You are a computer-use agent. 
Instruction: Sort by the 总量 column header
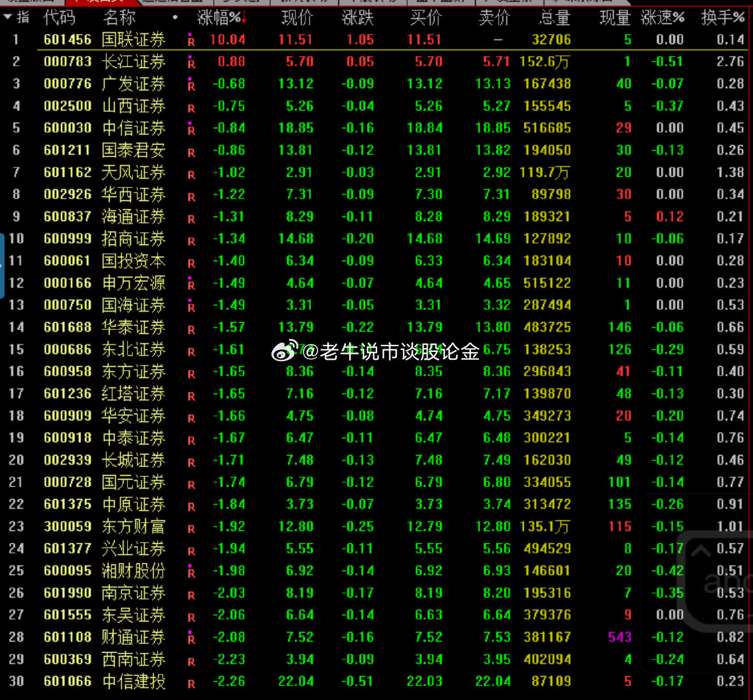click(x=555, y=17)
